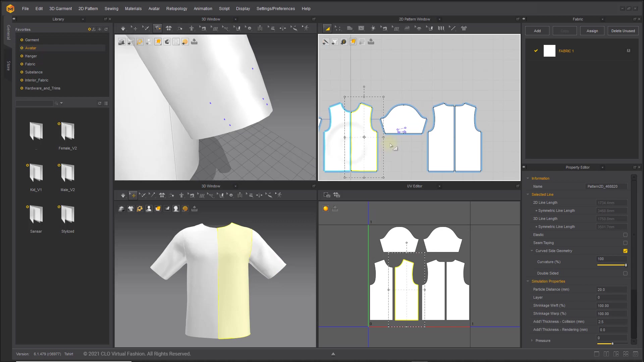Select the Simulate tool in the 3D toolbar

point(123,28)
